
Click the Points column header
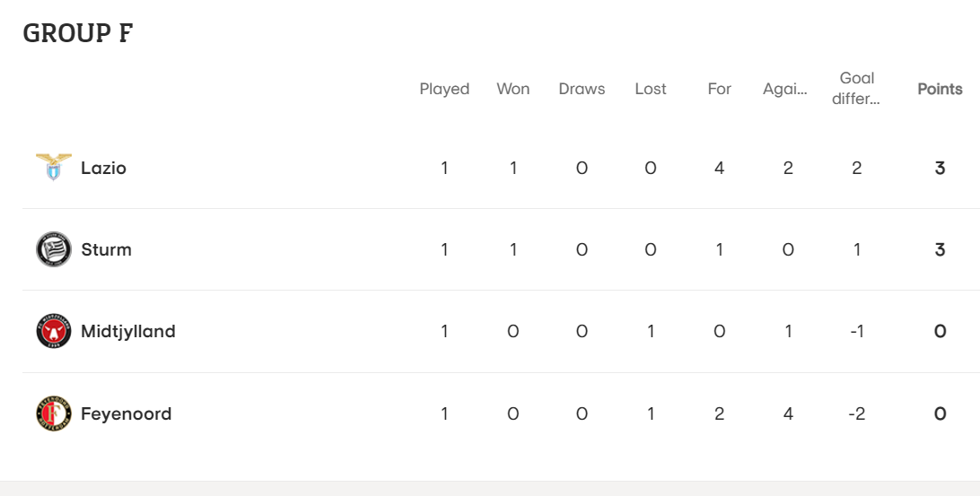pyautogui.click(x=940, y=89)
